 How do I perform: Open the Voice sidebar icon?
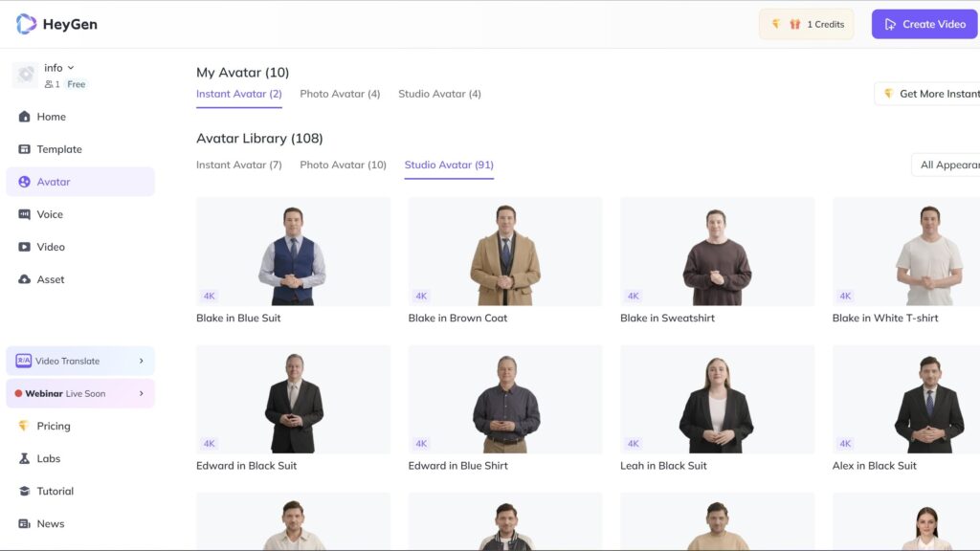coord(24,214)
